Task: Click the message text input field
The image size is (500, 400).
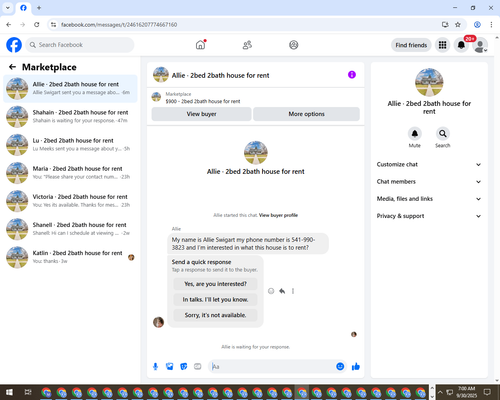Action: 272,367
